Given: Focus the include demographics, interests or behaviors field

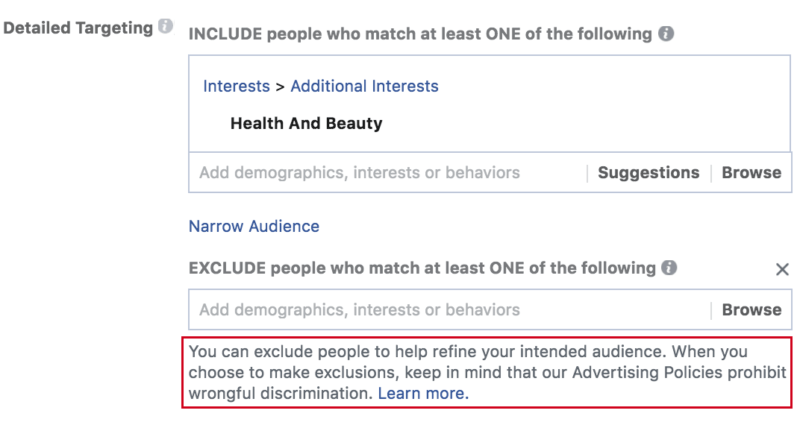Looking at the screenshot, I should tap(388, 172).
